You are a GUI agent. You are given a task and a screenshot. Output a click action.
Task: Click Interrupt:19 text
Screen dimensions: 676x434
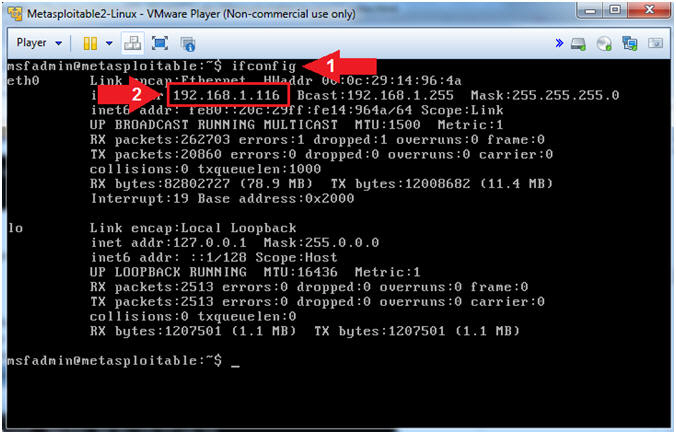pos(139,199)
